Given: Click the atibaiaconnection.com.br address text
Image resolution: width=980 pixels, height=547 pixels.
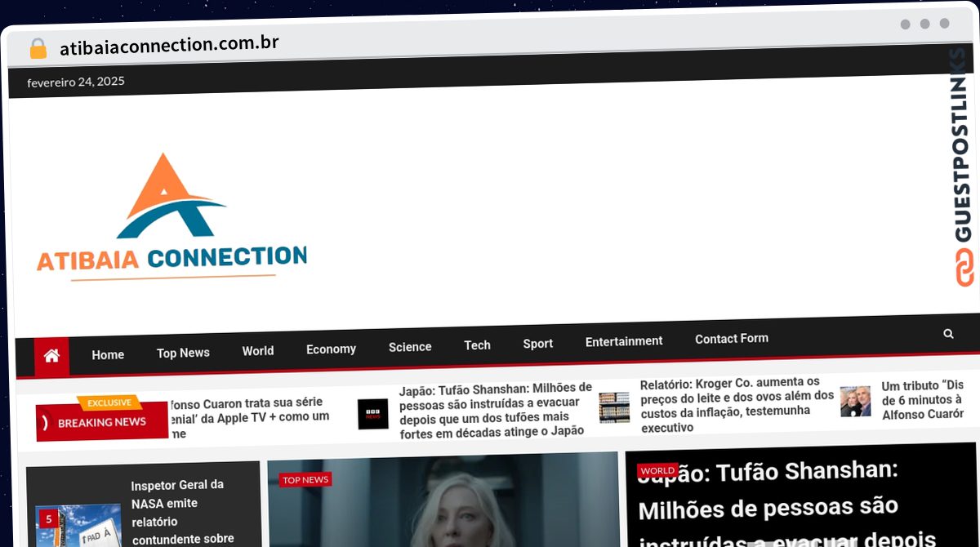Looking at the screenshot, I should (169, 46).
